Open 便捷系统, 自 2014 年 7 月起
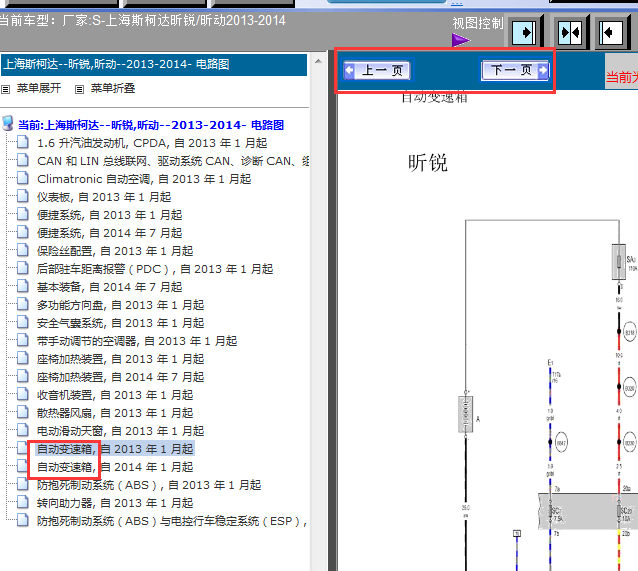638x571 pixels. pos(109,233)
